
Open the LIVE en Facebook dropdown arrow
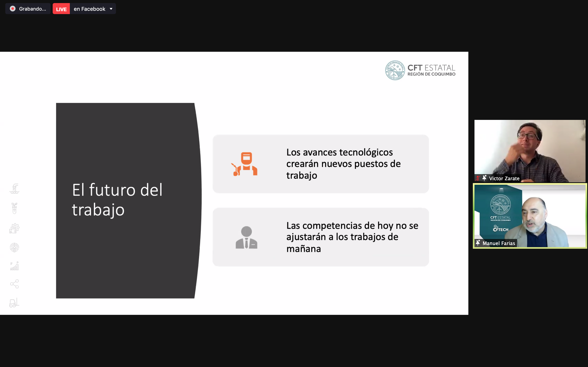pos(111,9)
